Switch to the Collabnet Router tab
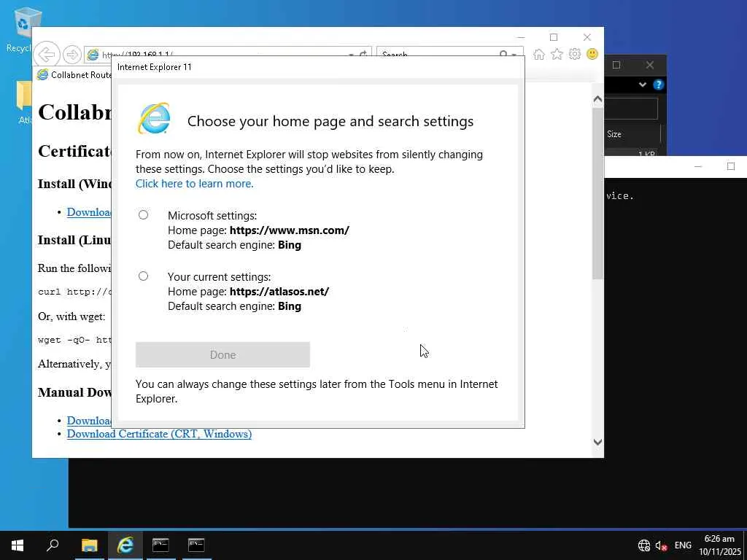 tap(74, 75)
